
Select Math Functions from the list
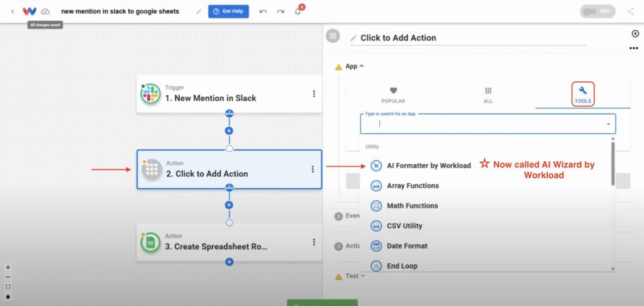point(412,206)
